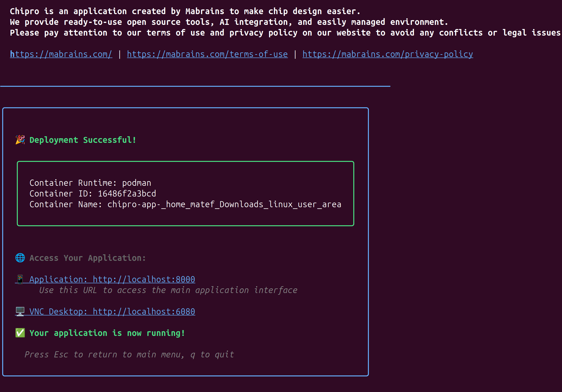
Task: Click the Your application is now running text
Action: coord(107,333)
